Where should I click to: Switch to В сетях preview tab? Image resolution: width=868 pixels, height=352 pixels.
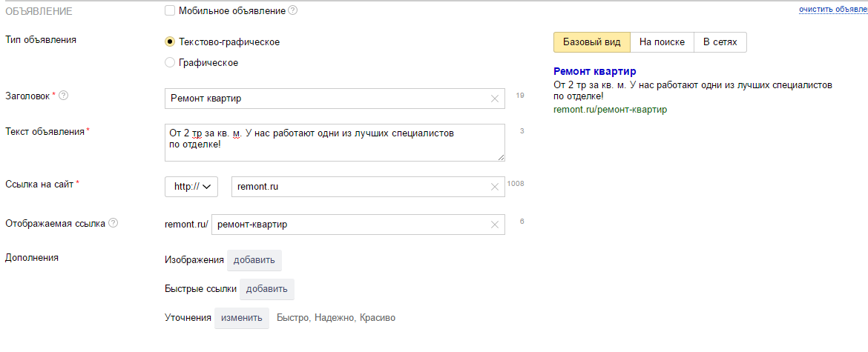(720, 42)
